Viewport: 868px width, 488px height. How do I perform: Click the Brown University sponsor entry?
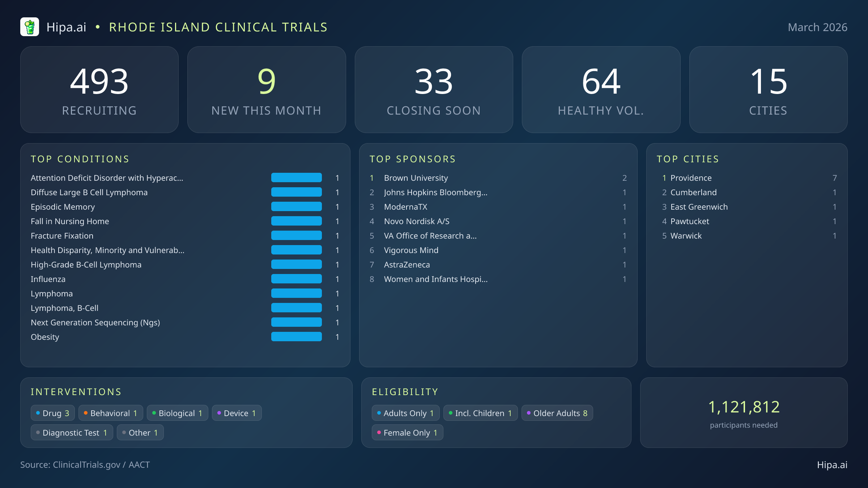416,177
